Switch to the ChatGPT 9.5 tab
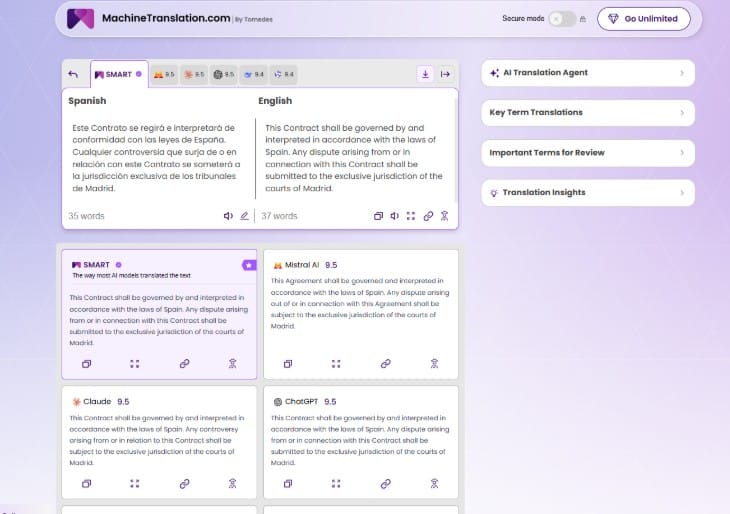The image size is (730, 514). 224,74
